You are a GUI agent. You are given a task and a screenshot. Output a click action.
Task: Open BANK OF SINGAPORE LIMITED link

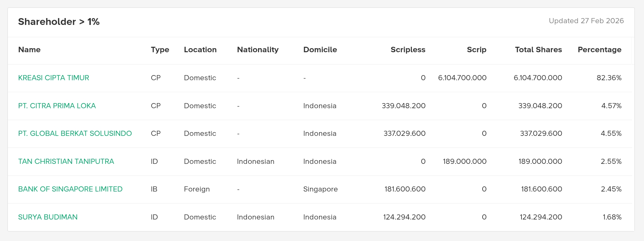pyautogui.click(x=70, y=189)
